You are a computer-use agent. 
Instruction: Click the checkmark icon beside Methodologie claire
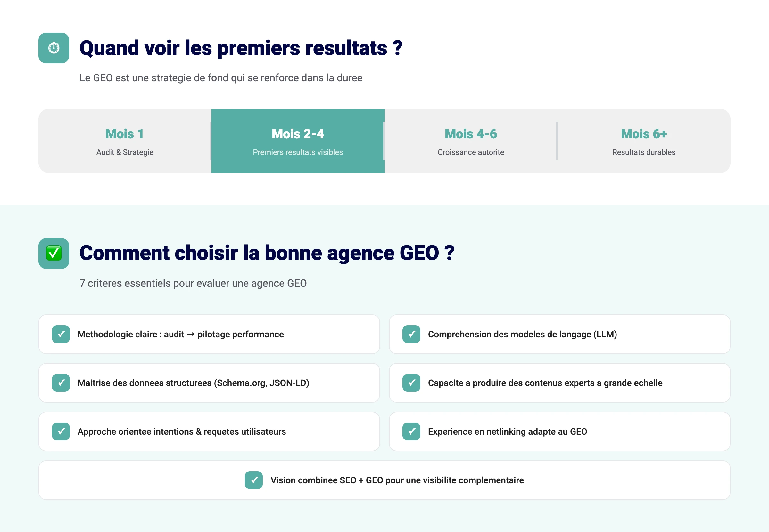click(x=61, y=334)
